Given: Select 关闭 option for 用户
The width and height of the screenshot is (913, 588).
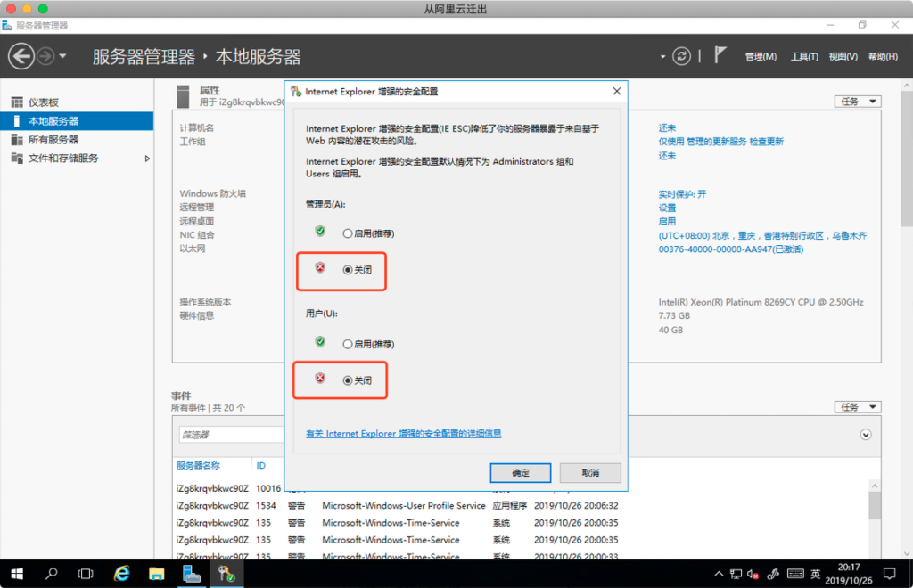Looking at the screenshot, I should (348, 380).
